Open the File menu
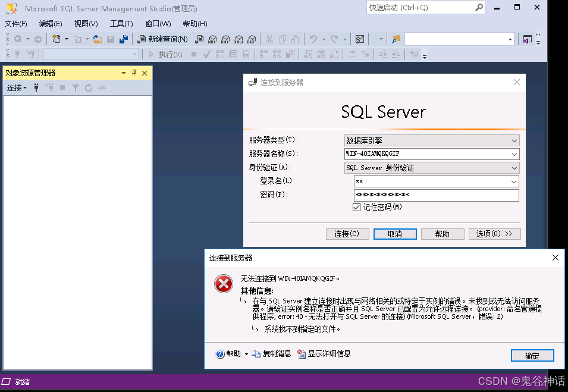The width and height of the screenshot is (568, 392). point(15,24)
